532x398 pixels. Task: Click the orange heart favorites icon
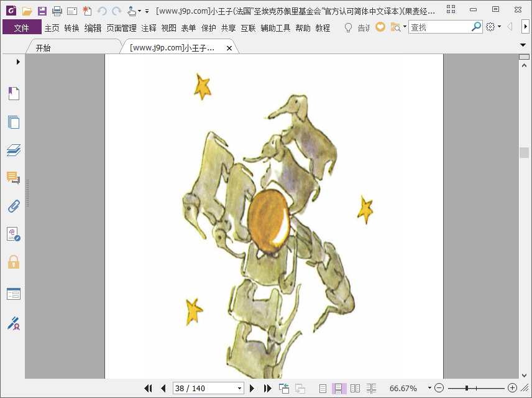pos(380,27)
